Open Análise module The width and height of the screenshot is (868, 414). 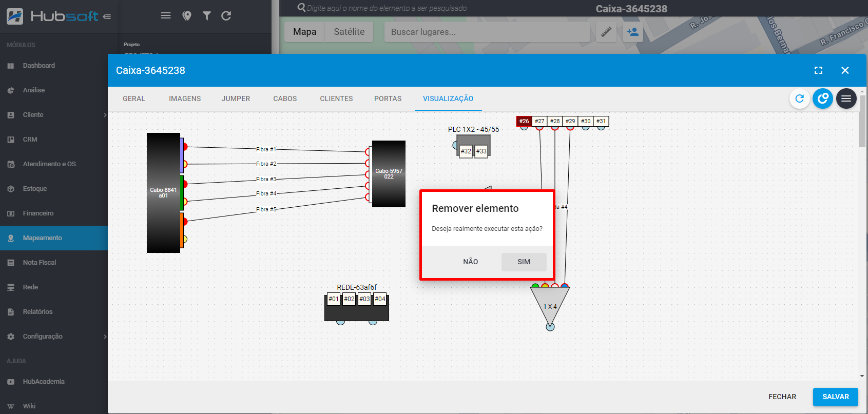pyautogui.click(x=54, y=90)
